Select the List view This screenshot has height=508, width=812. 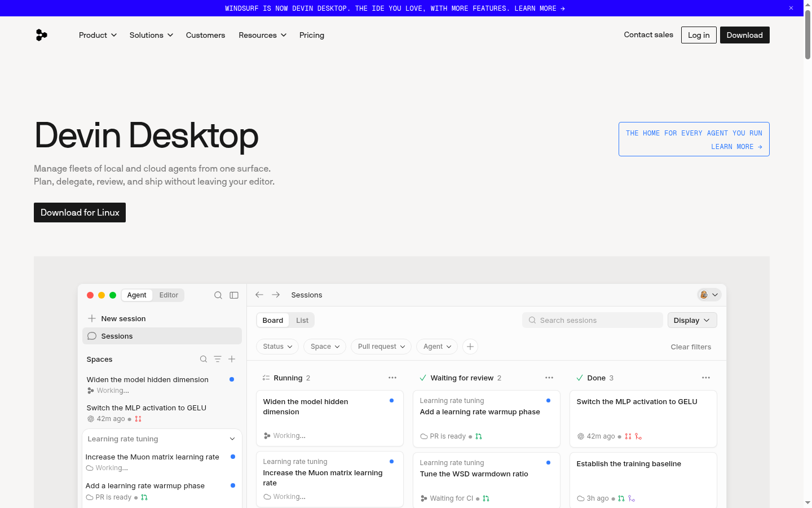click(x=302, y=320)
